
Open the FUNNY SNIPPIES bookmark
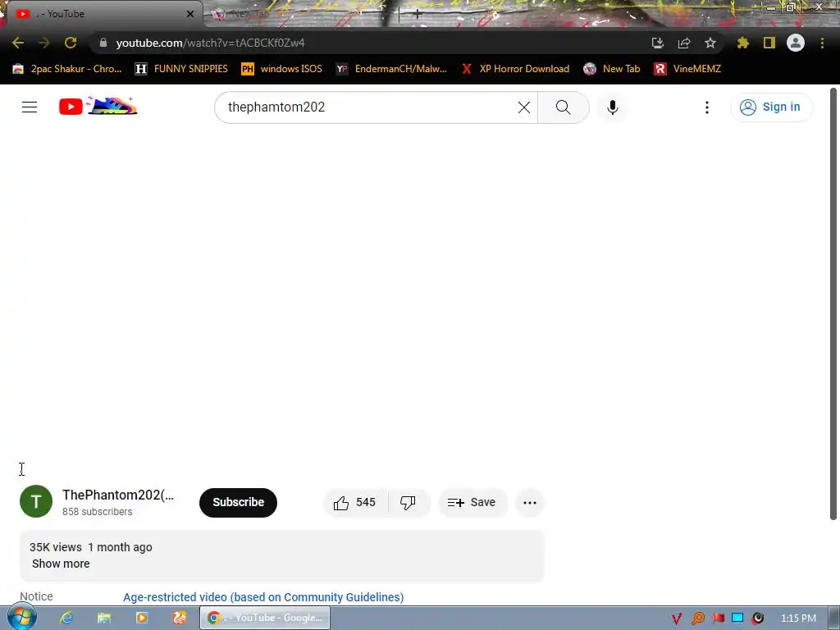(x=181, y=69)
